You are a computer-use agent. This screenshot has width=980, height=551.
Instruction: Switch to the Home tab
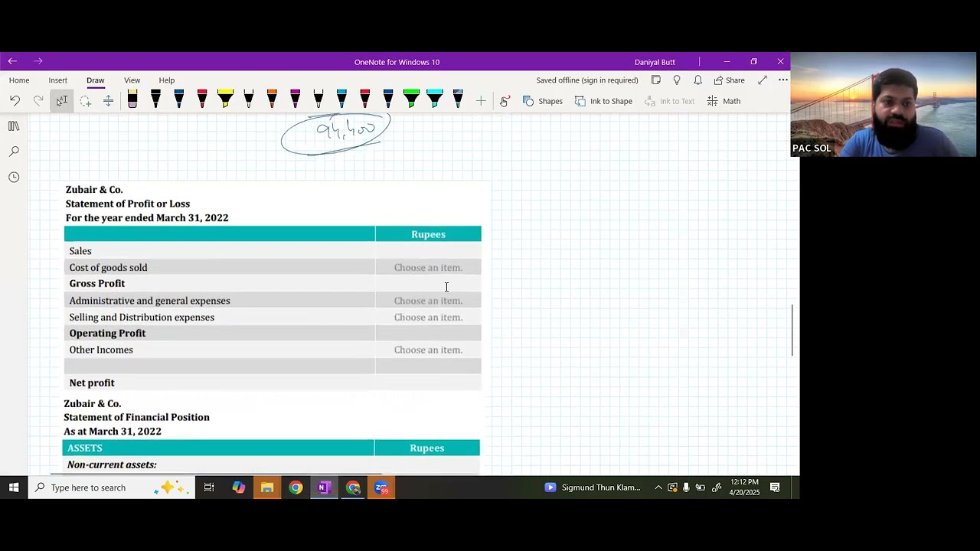19,80
